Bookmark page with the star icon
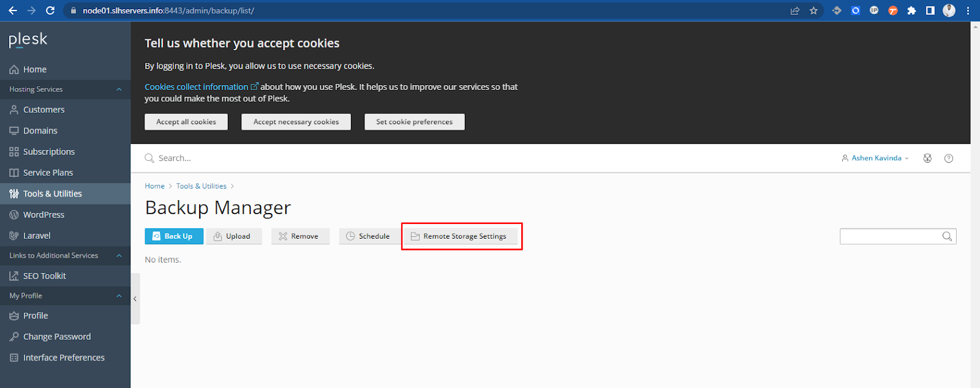980x388 pixels. point(813,10)
